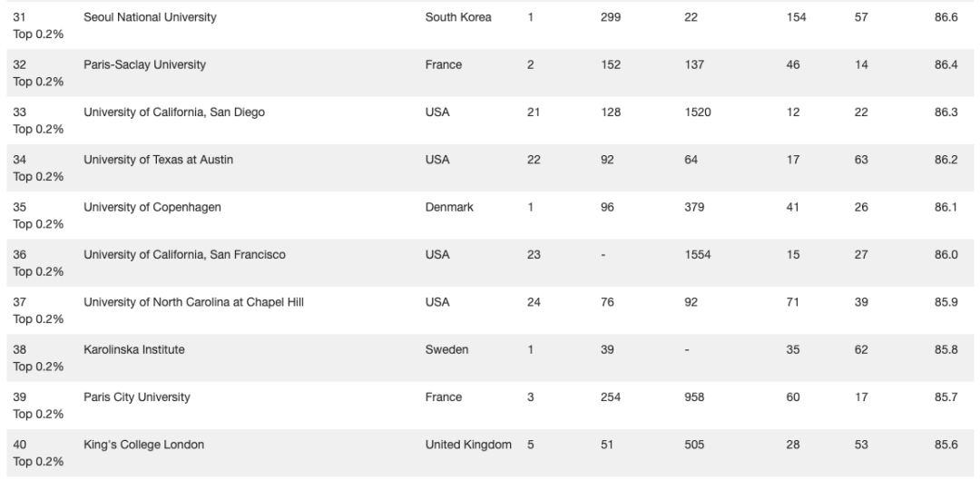Click rank 40 Top 0.2% cell
The image size is (980, 480).
[x=38, y=453]
